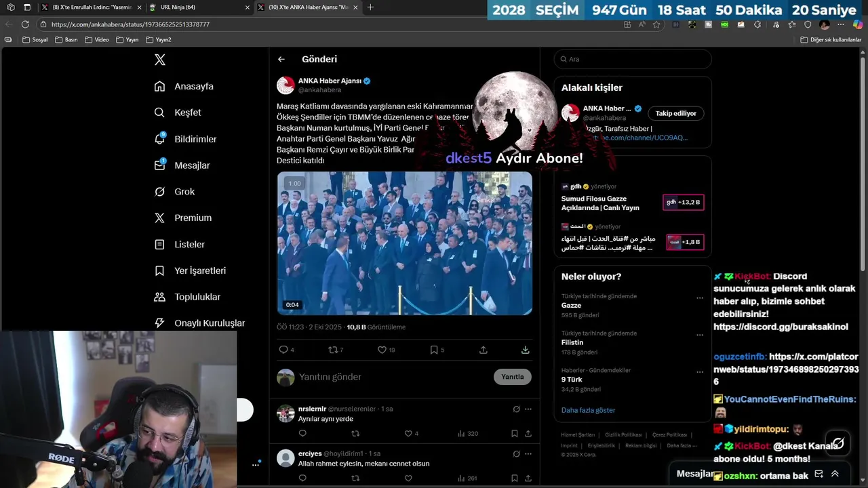Click the Takip ediliyor button
This screenshot has width=868, height=488.
pyautogui.click(x=676, y=113)
